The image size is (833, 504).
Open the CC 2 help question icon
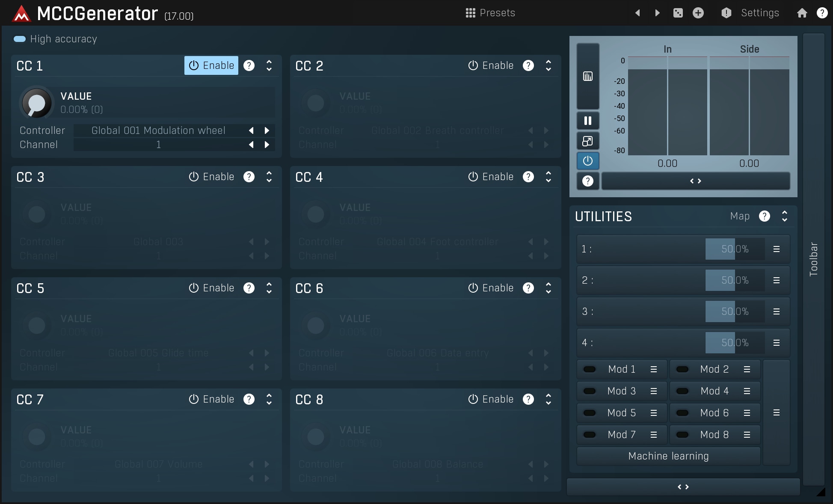coord(528,65)
